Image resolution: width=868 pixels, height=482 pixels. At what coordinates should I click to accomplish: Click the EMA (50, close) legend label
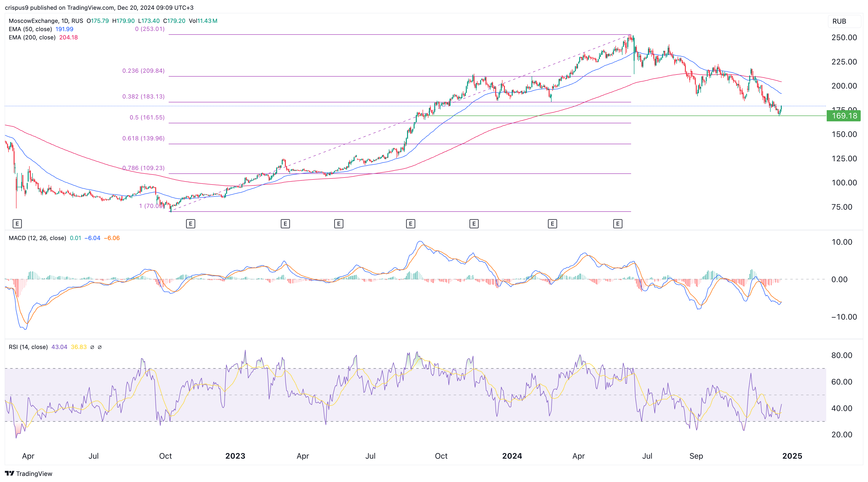[30, 29]
